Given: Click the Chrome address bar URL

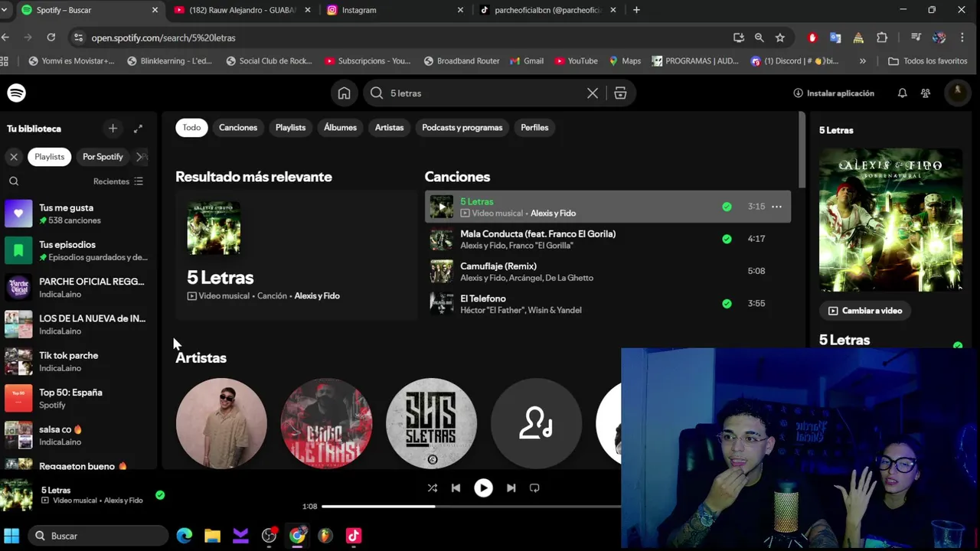Looking at the screenshot, I should tap(163, 37).
